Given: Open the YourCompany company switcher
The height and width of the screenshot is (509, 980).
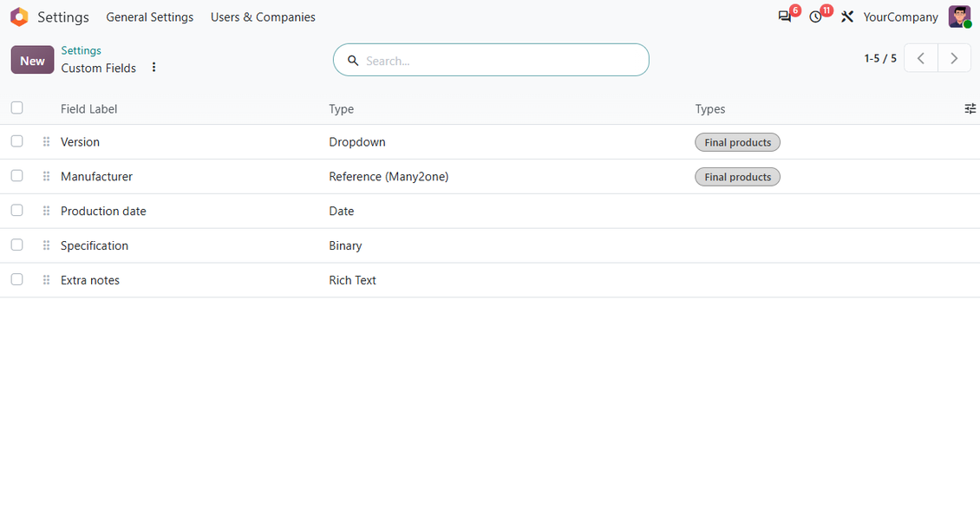Looking at the screenshot, I should pos(900,16).
